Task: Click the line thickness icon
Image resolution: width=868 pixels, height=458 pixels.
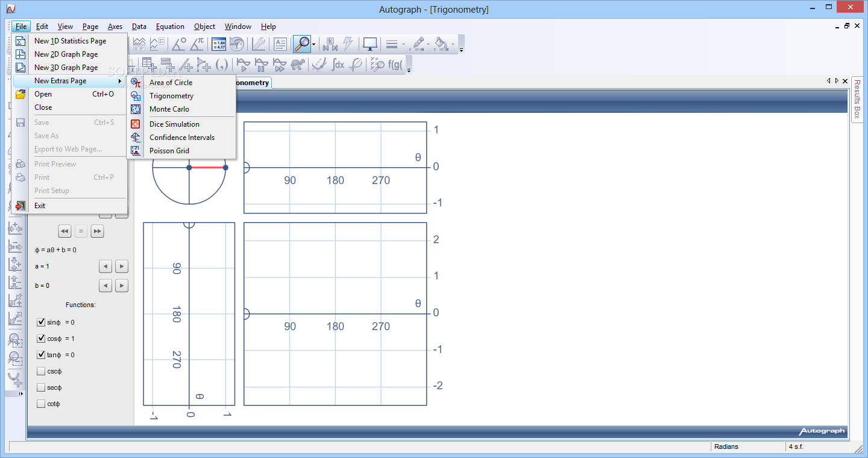Action: tap(391, 44)
